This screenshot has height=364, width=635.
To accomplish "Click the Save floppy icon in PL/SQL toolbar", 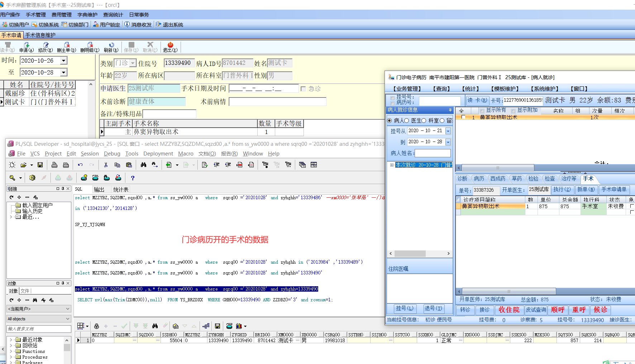I will point(40,165).
